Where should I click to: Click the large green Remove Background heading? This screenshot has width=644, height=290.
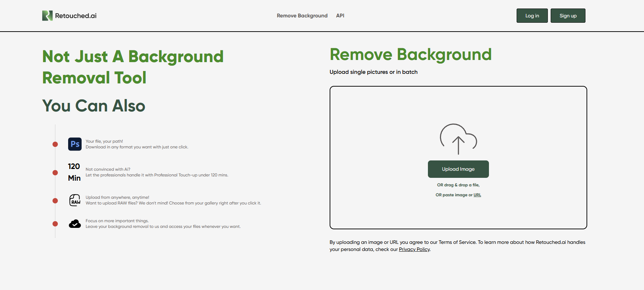tap(411, 55)
